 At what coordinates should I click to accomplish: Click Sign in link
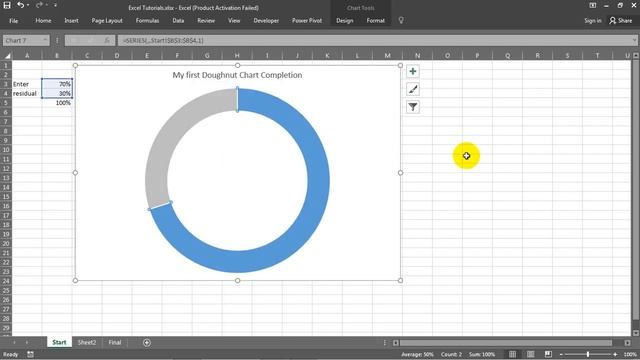click(x=593, y=20)
